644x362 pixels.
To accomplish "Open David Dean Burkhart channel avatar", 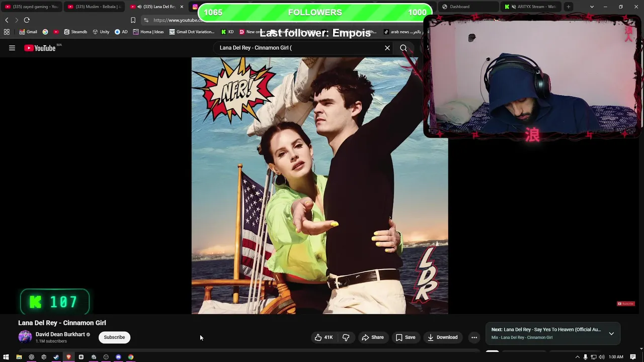I will tap(25, 337).
